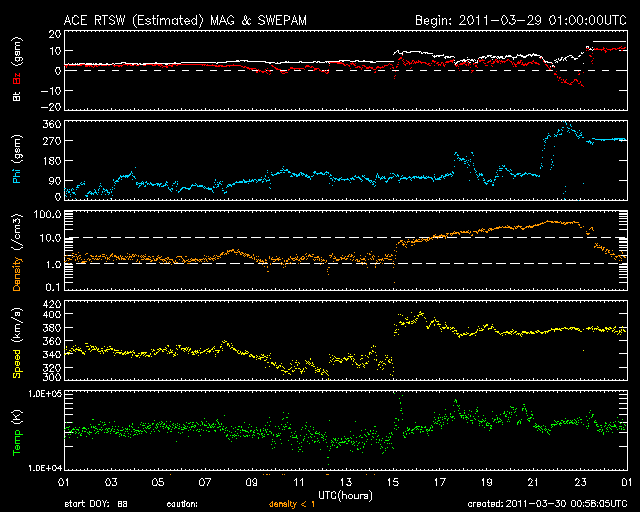Click the '1.0E+04' tick on the Temp axis
This screenshot has height=512, width=640.
tap(45, 468)
